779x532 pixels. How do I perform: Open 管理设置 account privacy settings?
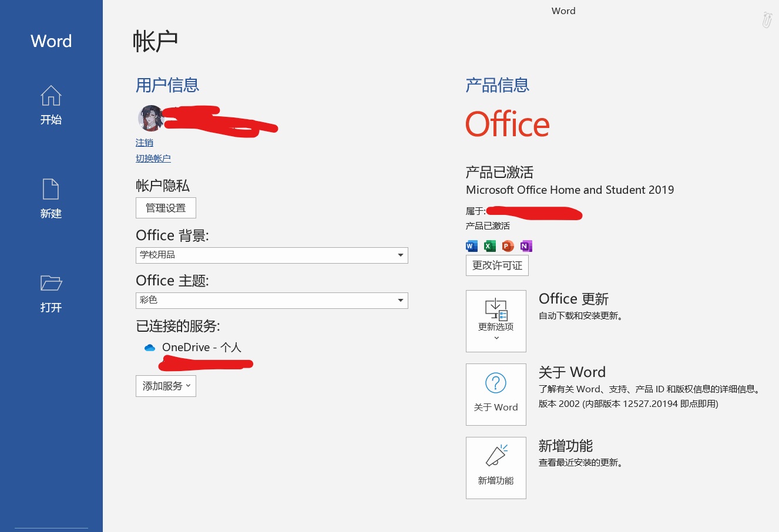(x=166, y=208)
